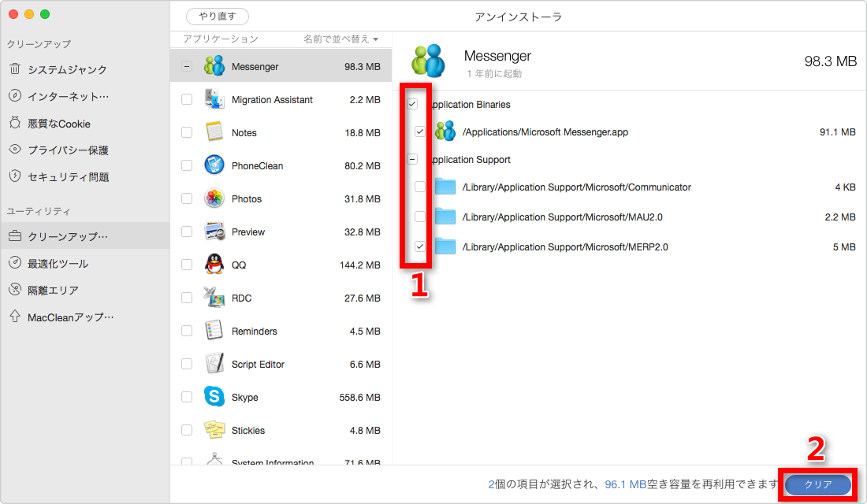The image size is (867, 504).
Task: Click the Notes app icon
Action: coord(214,132)
